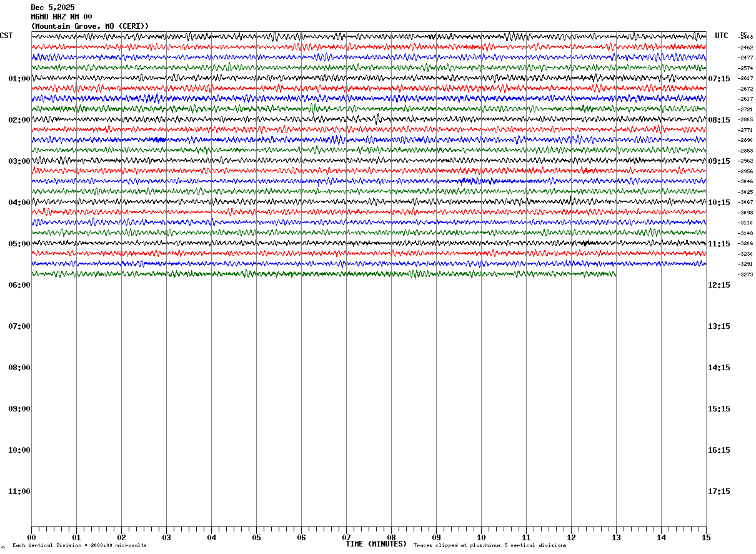Click the date label 'Dec 5,2025'
756x554 pixels.
52,8
